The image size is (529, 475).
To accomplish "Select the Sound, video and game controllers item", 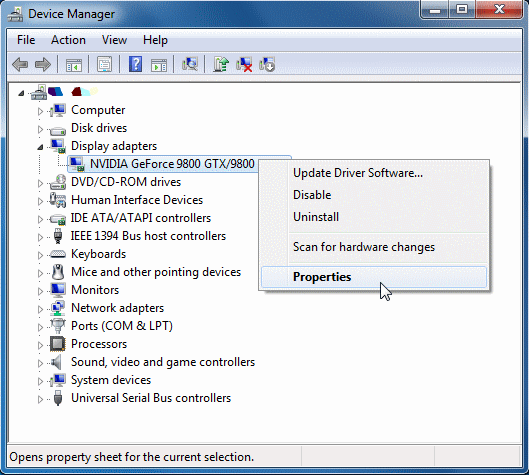I will point(163,362).
